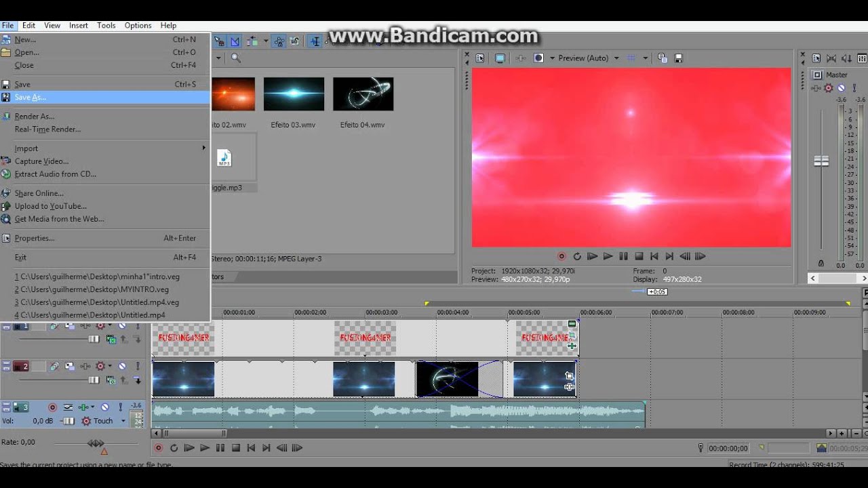Screen dimensions: 868x488
Task: Choose Render As in File menu
Action: click(105, 117)
